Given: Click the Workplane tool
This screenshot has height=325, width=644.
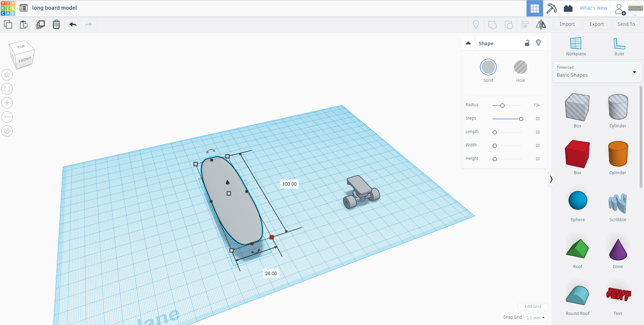Looking at the screenshot, I should point(576,47).
